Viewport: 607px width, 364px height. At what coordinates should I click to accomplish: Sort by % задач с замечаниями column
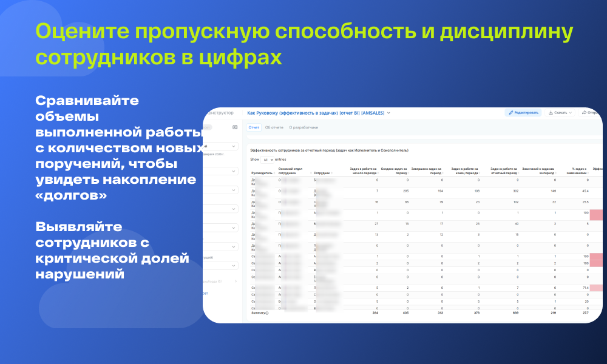pos(588,173)
